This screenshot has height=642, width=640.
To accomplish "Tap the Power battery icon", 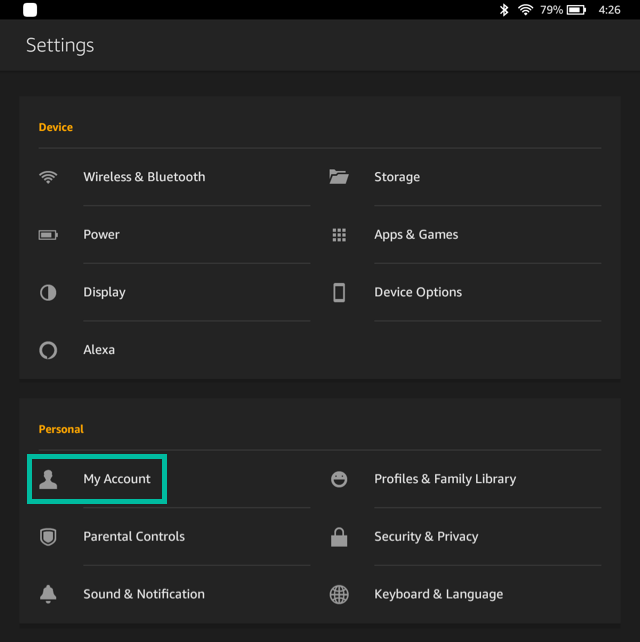I will pyautogui.click(x=48, y=235).
